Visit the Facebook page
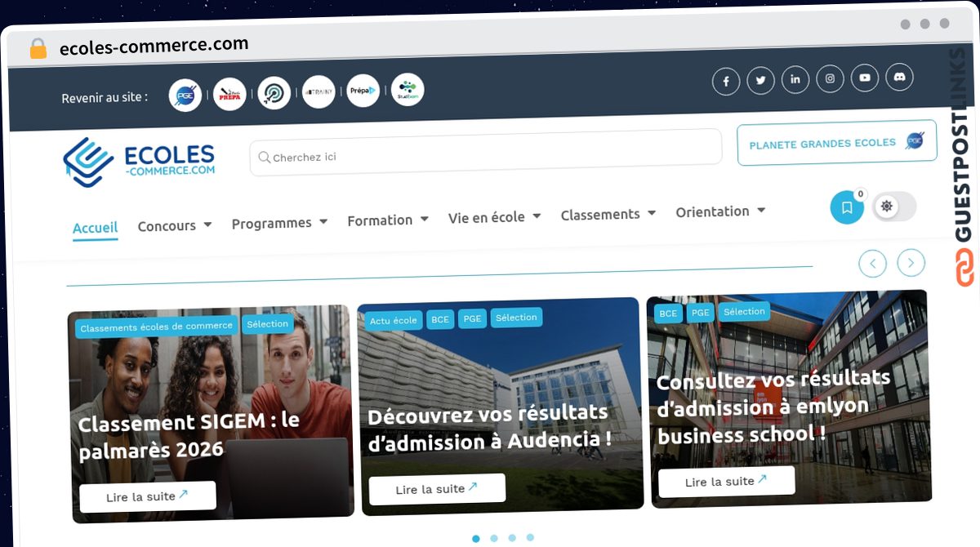Screen dimensions: 980x547 [x=726, y=82]
